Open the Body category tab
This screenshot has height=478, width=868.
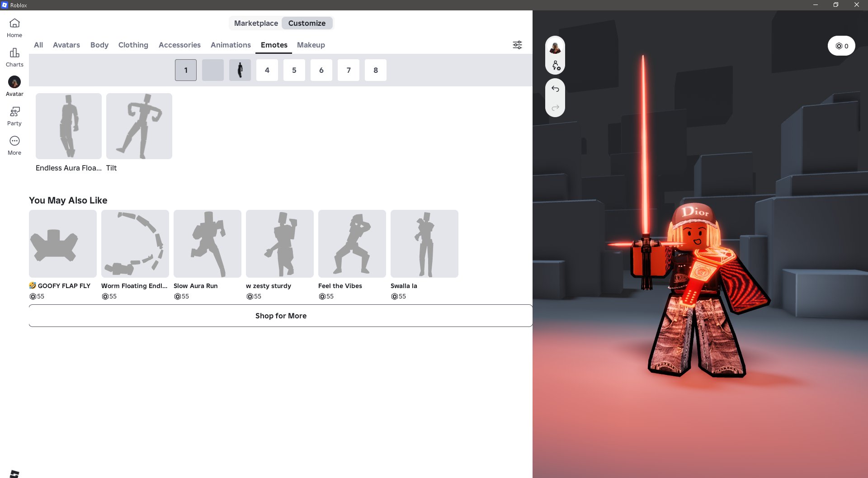tap(99, 45)
